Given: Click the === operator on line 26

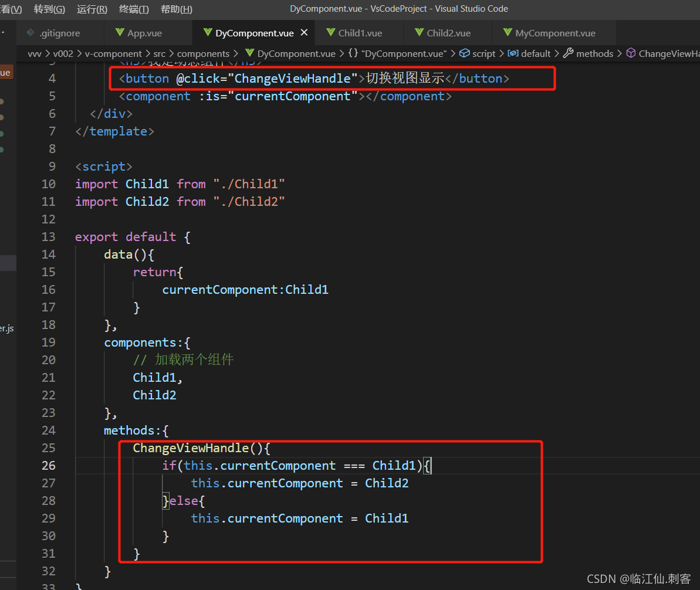Looking at the screenshot, I should (x=354, y=466).
